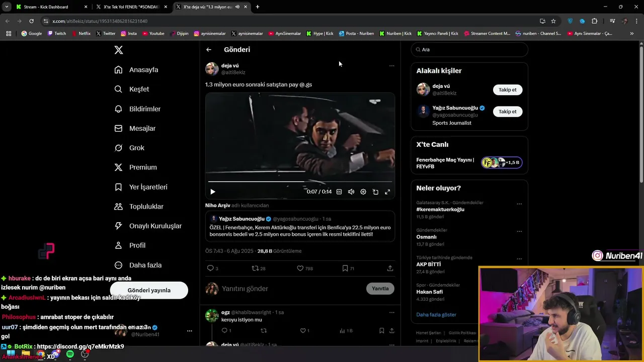Screen dimensions: 644x362
Task: Open the tab search dropdown arrow
Action: click(7, 7)
